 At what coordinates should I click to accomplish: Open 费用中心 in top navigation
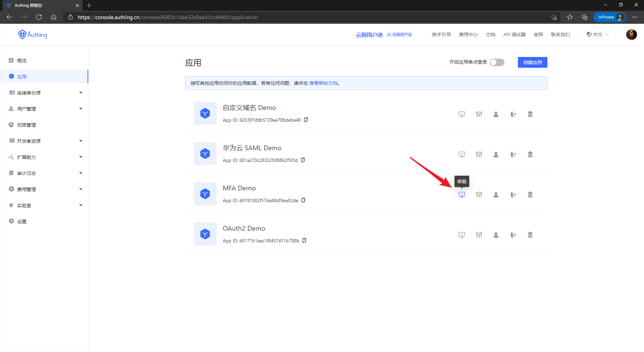click(468, 35)
